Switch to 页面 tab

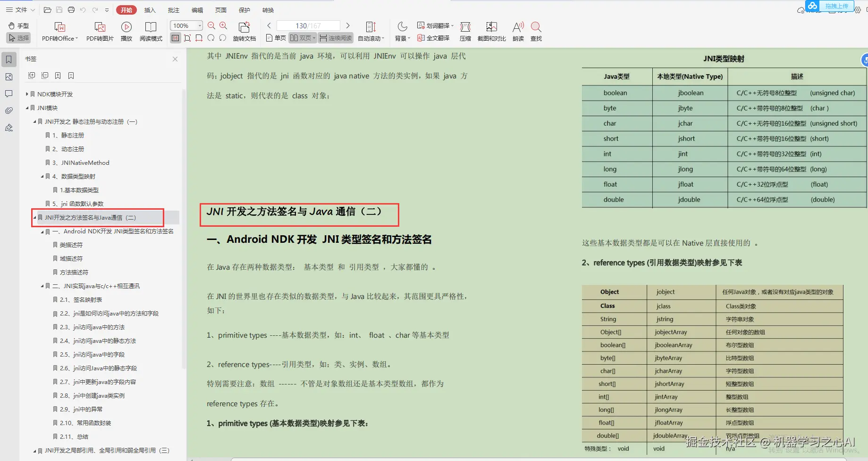[220, 10]
